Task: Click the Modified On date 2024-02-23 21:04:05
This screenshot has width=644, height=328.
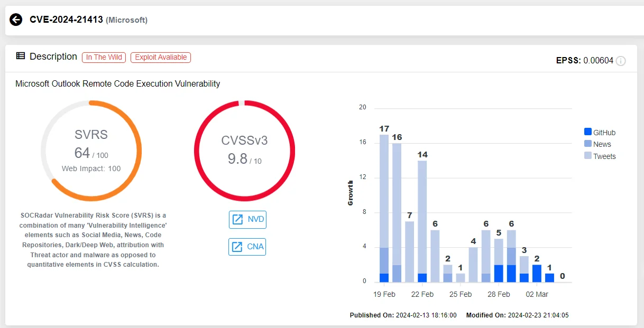Action: click(x=538, y=315)
